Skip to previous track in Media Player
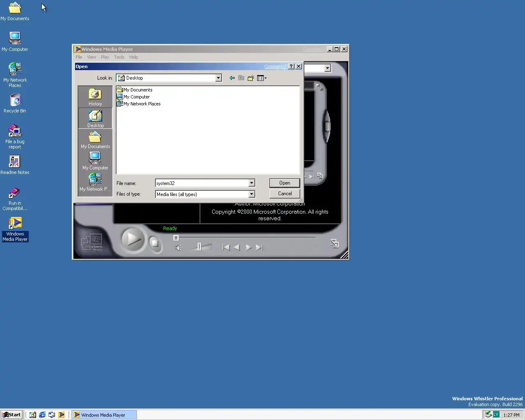525x420 pixels. tap(226, 247)
